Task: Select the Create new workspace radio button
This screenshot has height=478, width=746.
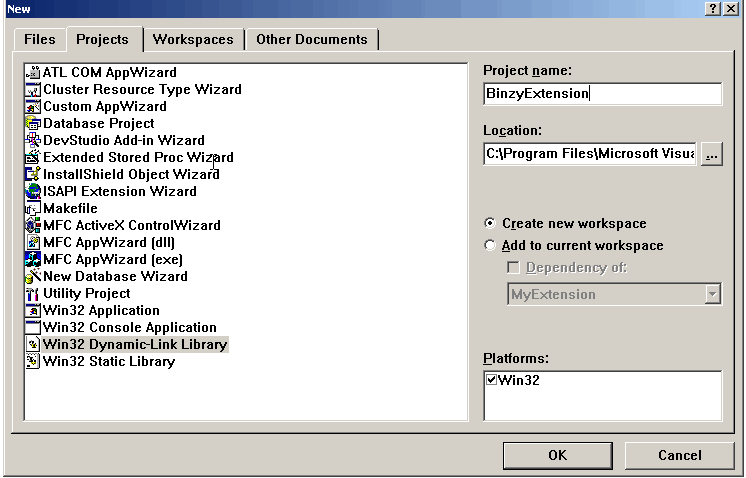Action: coord(490,224)
